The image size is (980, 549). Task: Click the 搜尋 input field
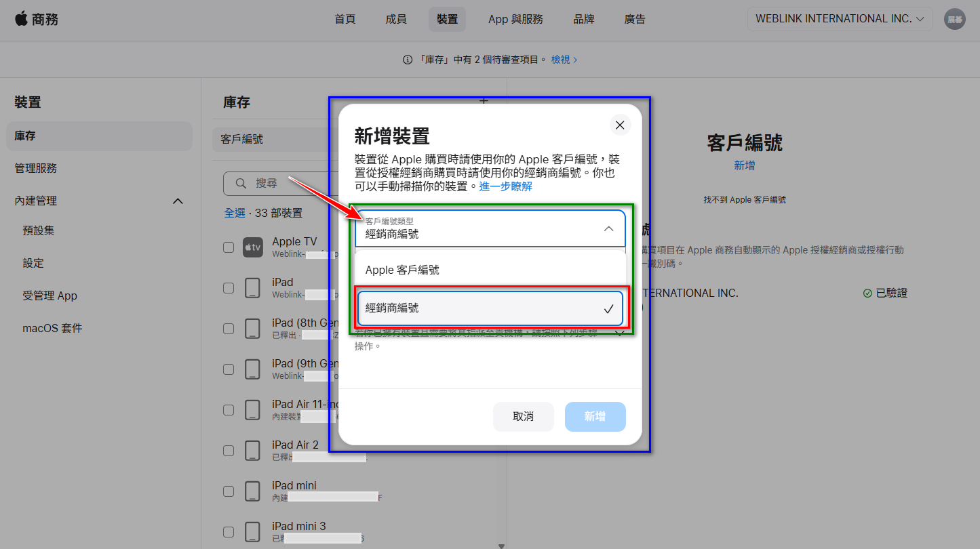click(x=278, y=183)
